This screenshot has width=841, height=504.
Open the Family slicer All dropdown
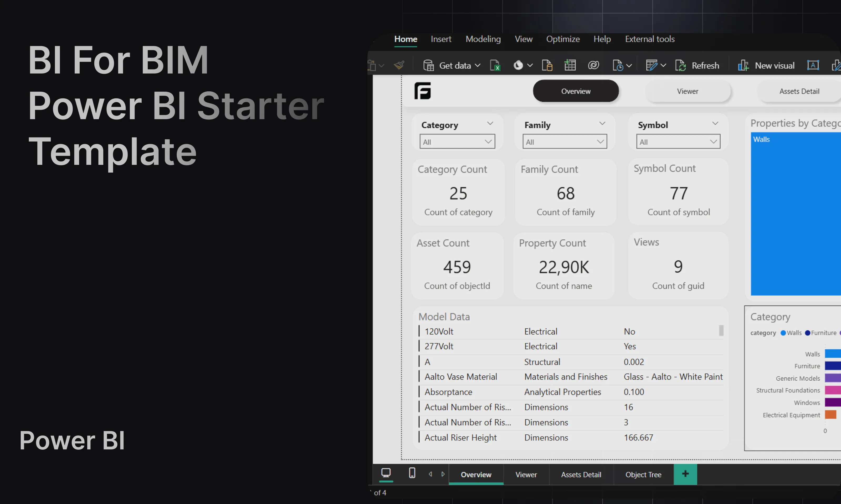[x=565, y=142]
